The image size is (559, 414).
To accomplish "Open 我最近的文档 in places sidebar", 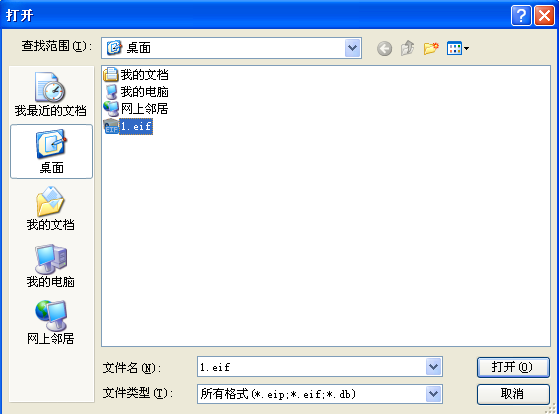I will tap(51, 94).
